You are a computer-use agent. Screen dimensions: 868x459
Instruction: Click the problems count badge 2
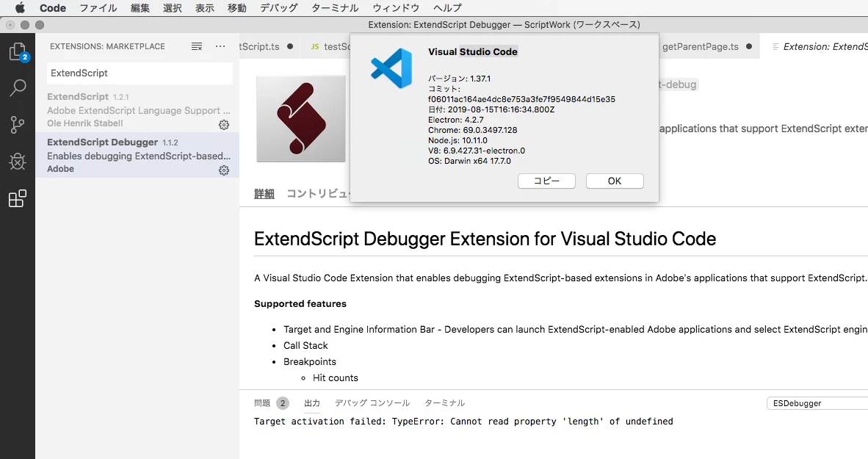pos(283,403)
